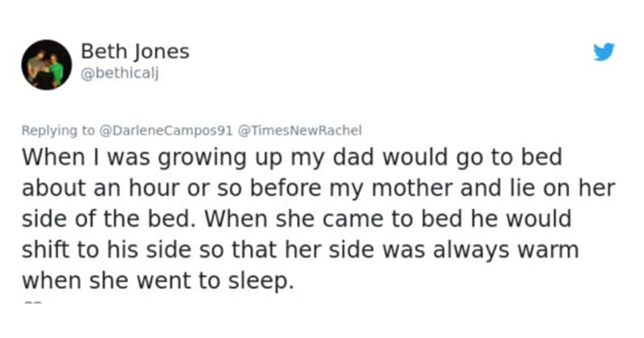Open the @bethicalj handle
Image resolution: width=644 pixels, height=338 pixels.
coord(120,76)
